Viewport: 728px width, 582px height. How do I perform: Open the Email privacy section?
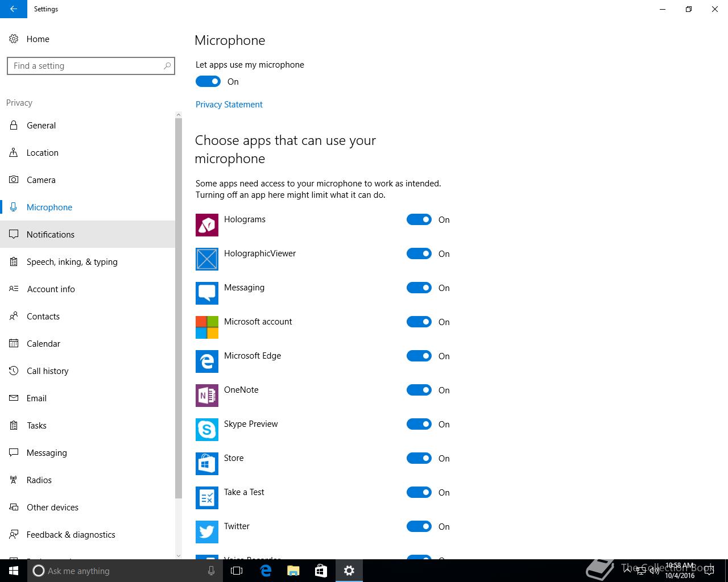[x=88, y=398]
